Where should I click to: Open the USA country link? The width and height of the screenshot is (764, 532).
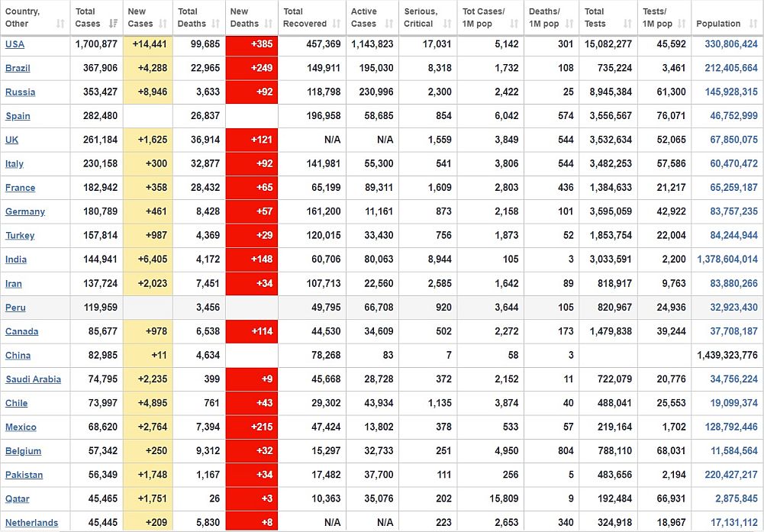point(15,44)
